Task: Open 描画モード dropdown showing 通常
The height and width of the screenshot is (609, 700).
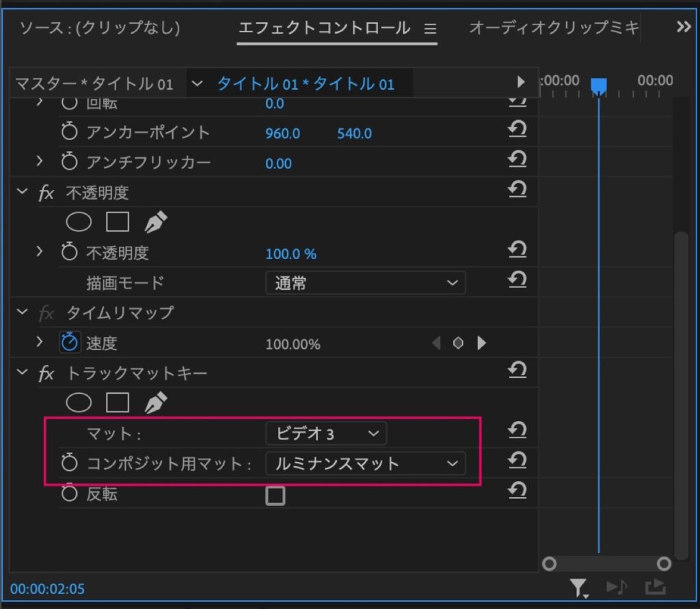Action: click(365, 282)
